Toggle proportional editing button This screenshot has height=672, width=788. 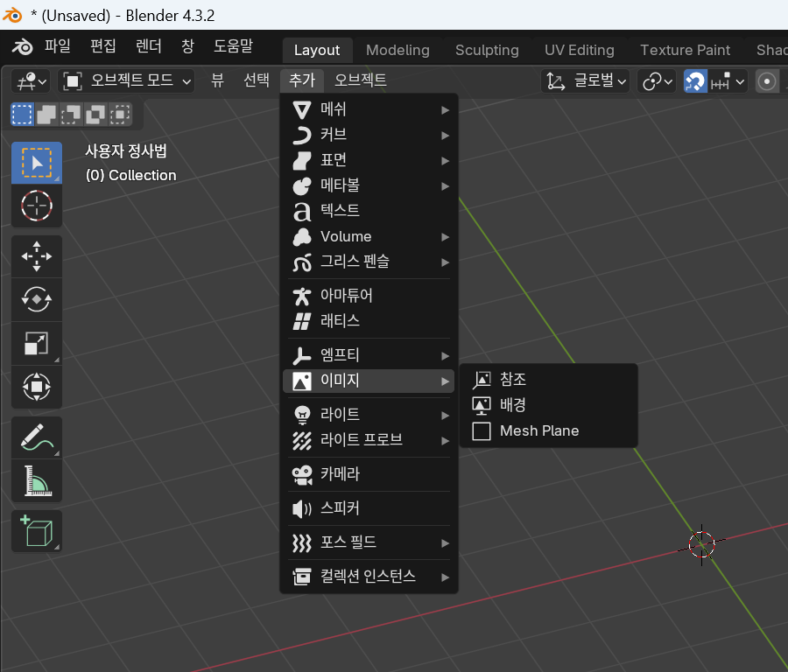(x=766, y=80)
